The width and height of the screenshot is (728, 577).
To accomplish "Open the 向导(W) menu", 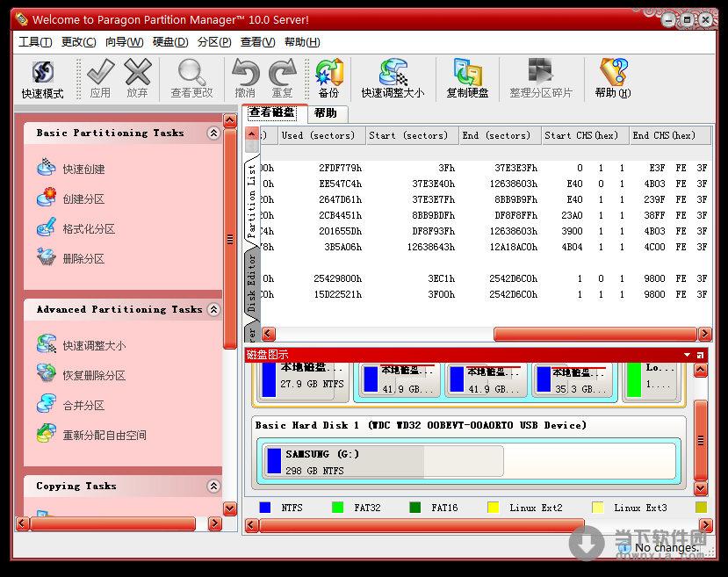I will click(x=124, y=42).
